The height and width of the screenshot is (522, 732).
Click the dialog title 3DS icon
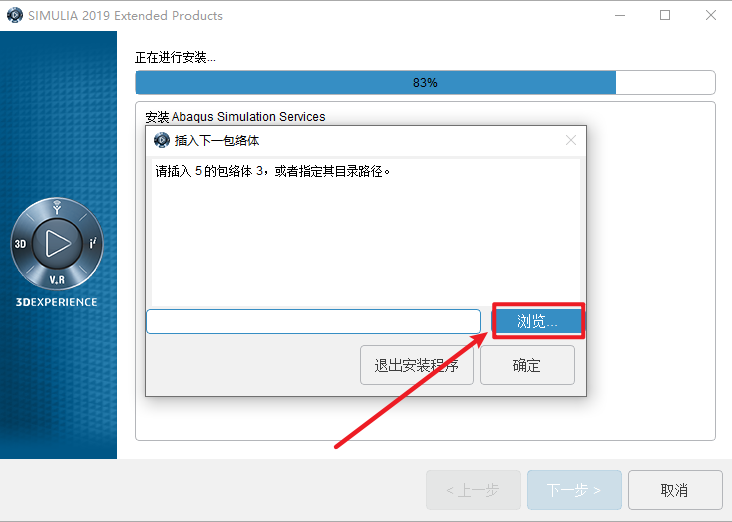point(162,140)
